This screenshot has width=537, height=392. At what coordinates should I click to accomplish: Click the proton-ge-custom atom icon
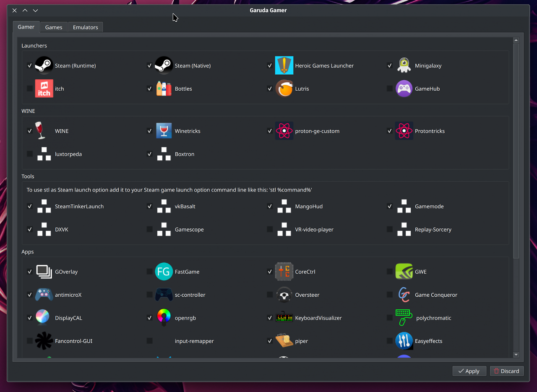pos(284,131)
